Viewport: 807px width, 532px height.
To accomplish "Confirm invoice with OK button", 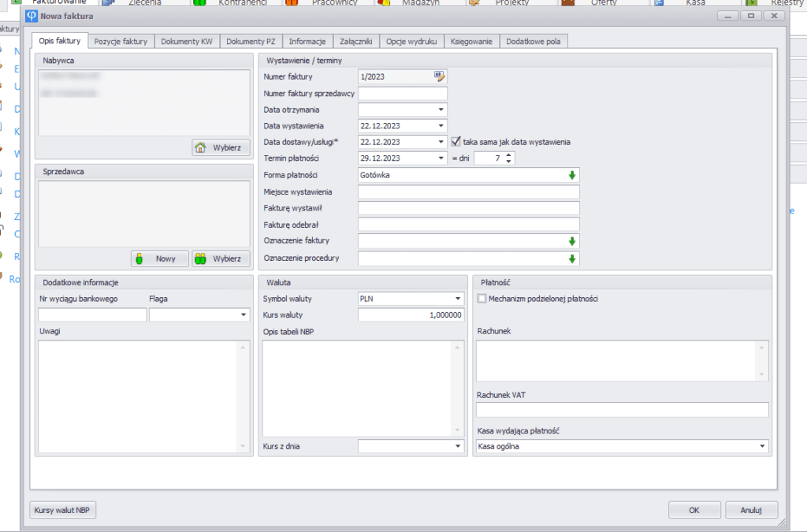I will [x=694, y=510].
